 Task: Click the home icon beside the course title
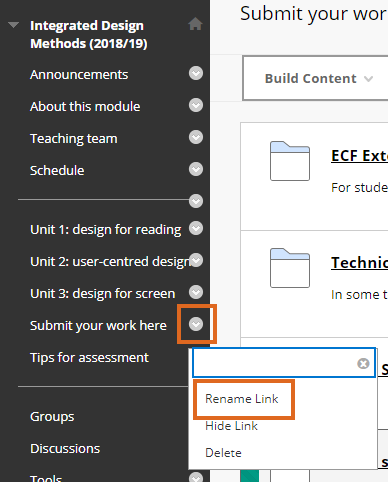pyautogui.click(x=195, y=24)
